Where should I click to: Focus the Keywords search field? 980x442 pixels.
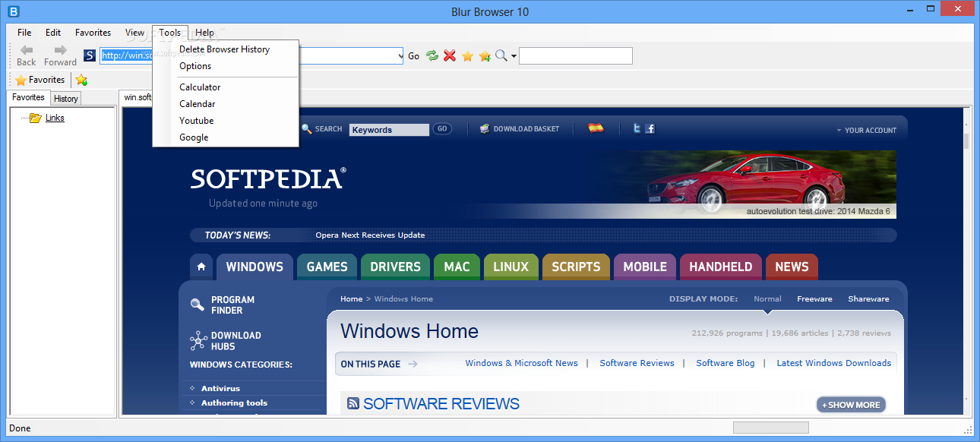389,130
